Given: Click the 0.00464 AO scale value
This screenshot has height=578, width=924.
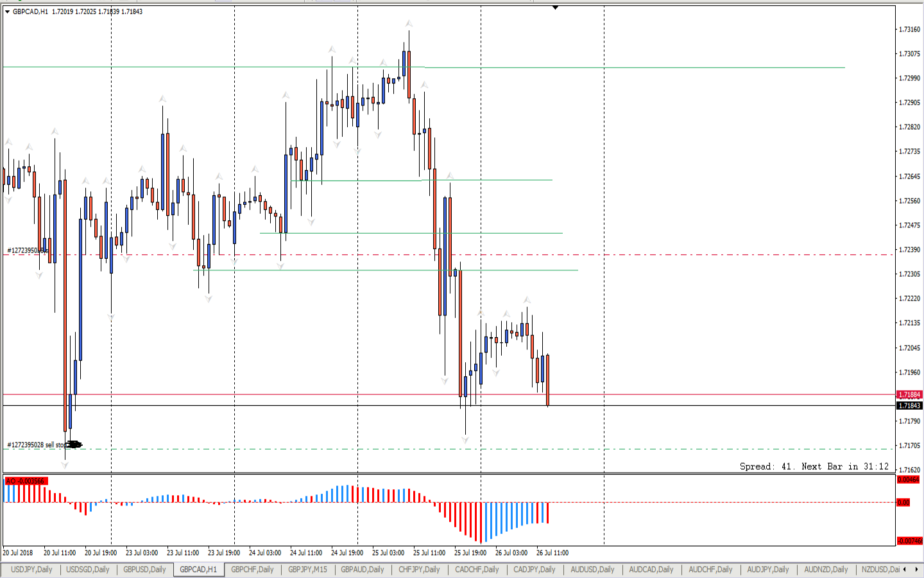Looking at the screenshot, I should (x=908, y=480).
